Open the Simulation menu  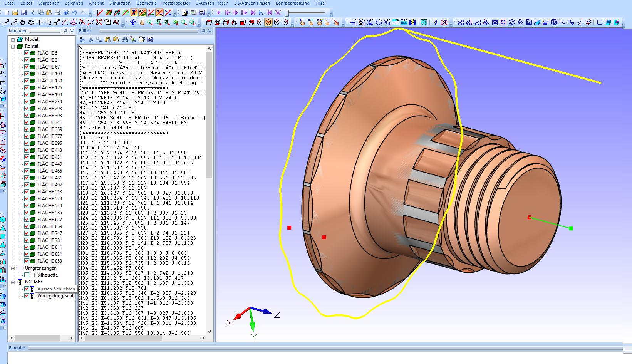pyautogui.click(x=120, y=3)
